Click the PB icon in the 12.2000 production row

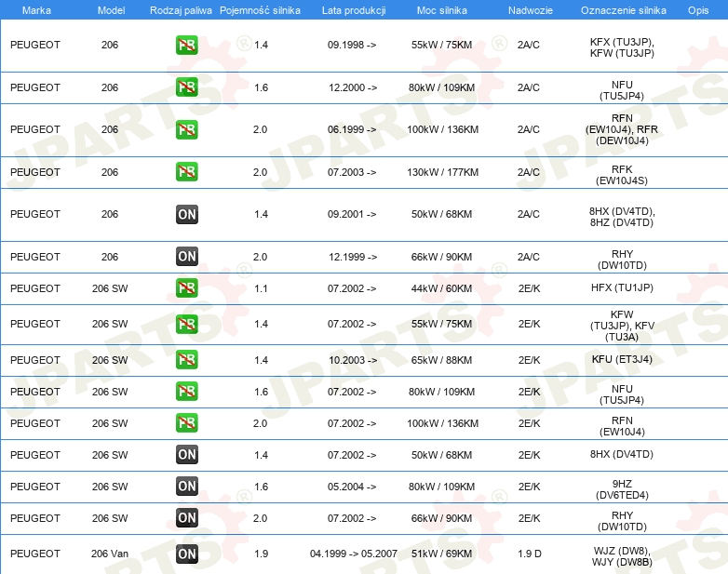(186, 87)
